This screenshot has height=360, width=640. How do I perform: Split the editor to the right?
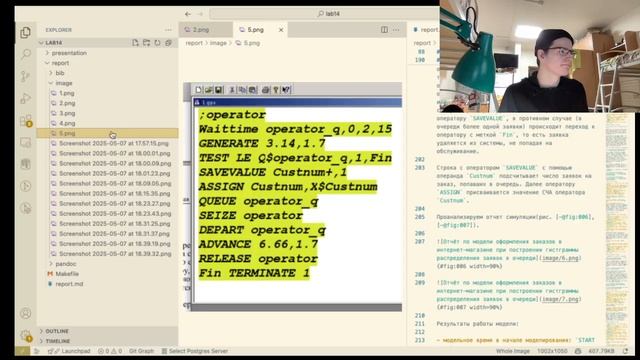(384, 30)
